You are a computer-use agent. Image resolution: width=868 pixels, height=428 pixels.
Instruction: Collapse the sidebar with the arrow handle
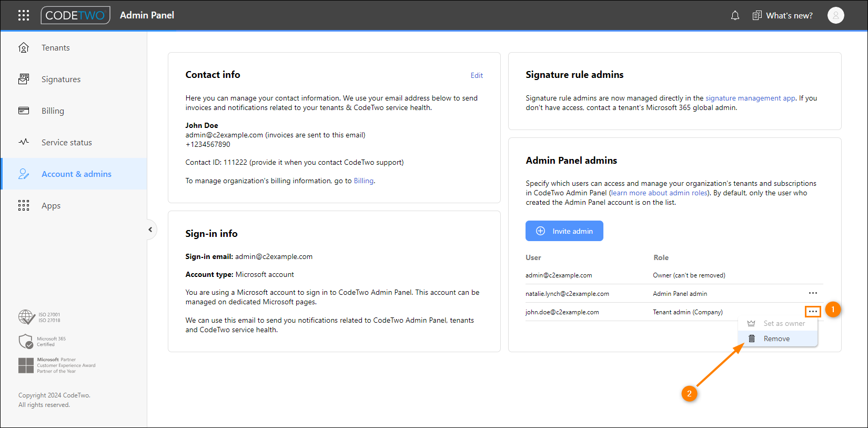click(150, 230)
